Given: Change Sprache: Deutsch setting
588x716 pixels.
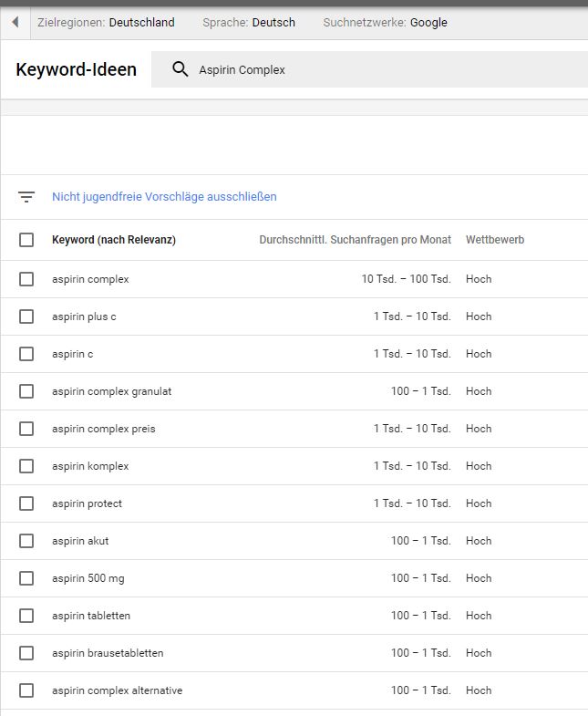Looking at the screenshot, I should pyautogui.click(x=249, y=23).
